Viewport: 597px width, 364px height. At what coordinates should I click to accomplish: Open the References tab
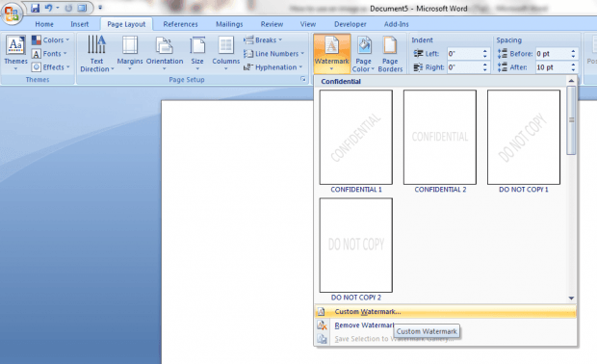[180, 24]
